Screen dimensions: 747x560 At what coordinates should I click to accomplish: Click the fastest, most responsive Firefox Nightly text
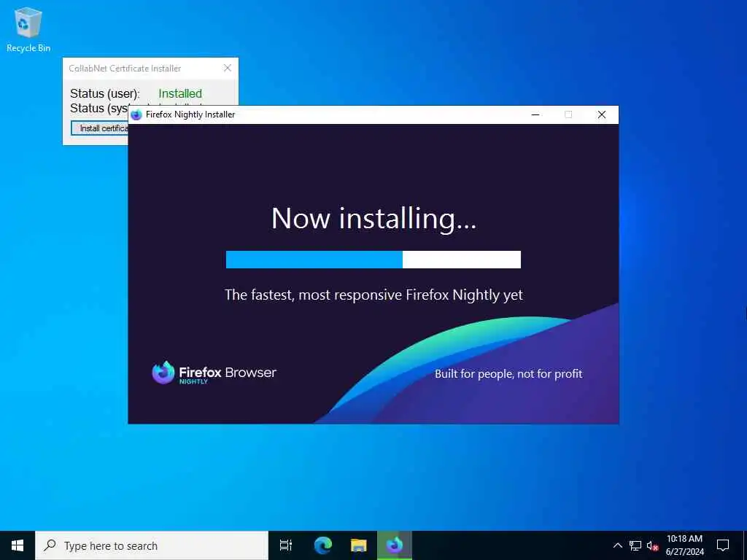click(x=373, y=295)
